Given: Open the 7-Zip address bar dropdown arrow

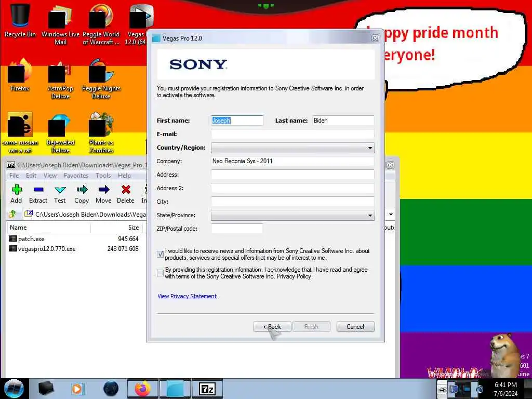Looking at the screenshot, I should point(391,215).
